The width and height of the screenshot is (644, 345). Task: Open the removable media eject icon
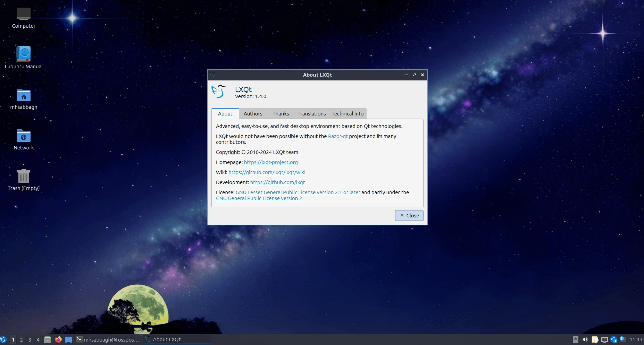[x=576, y=339]
